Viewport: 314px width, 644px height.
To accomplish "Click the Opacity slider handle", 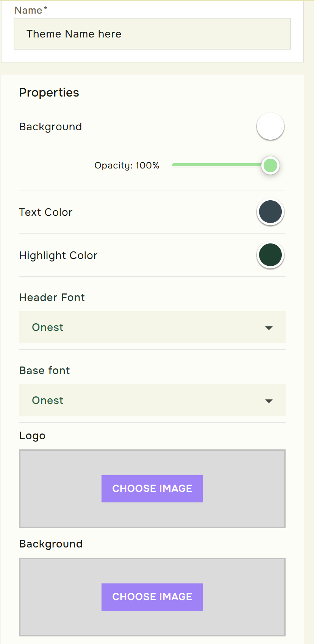I will [x=270, y=165].
